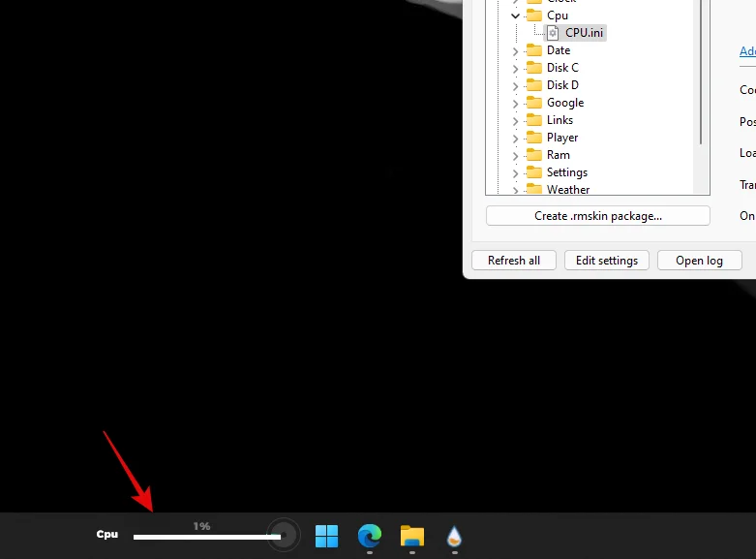
Task: Select the Links folder
Action: [550, 120]
